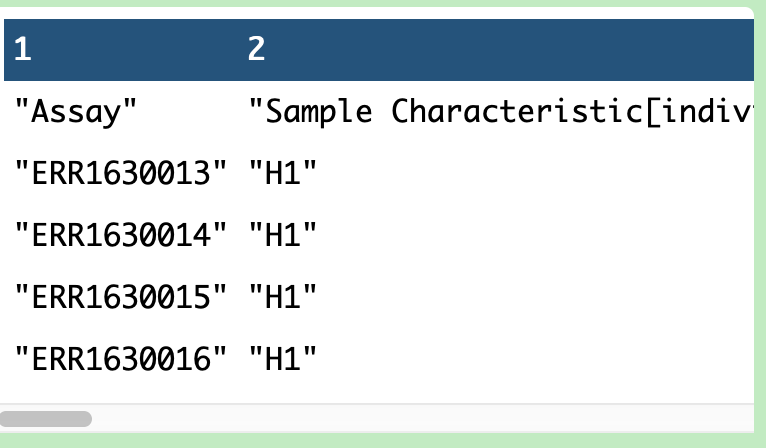766x448 pixels.
Task: Click column header labeled 1
Action: (22, 49)
